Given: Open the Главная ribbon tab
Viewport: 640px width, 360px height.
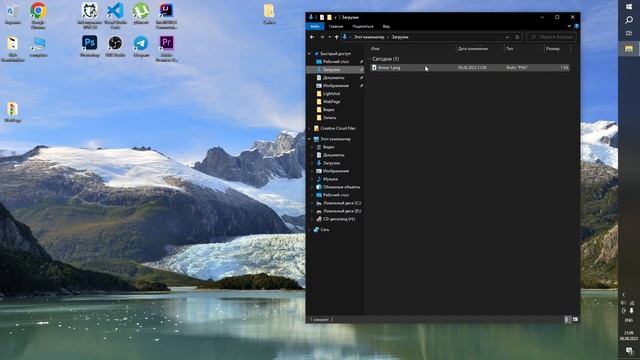Looking at the screenshot, I should coord(336,26).
